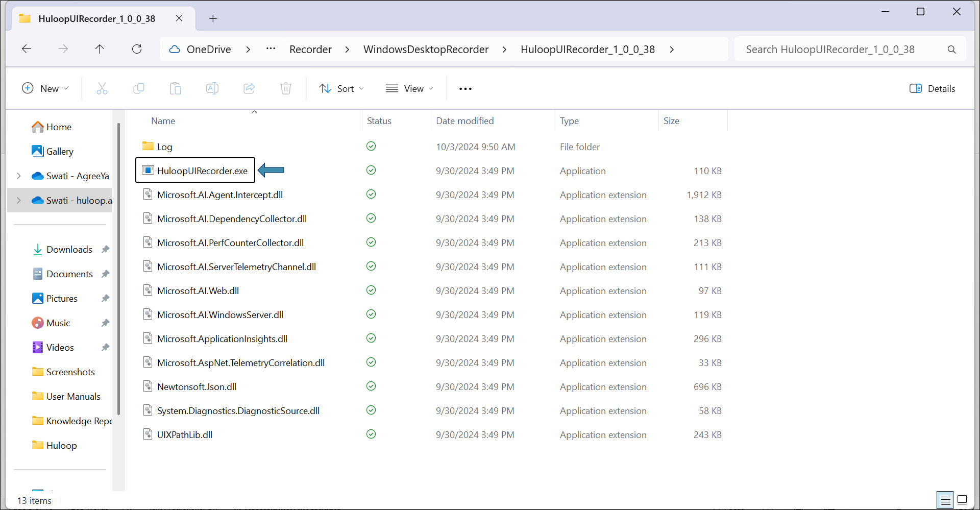
Task: Select Microsoft.AI.DependencyCollector.dll file
Action: coord(232,219)
